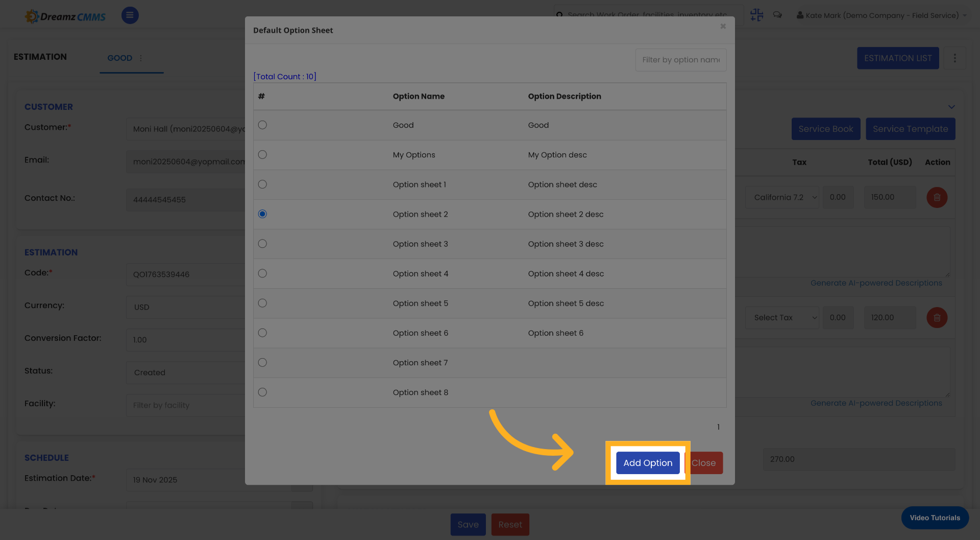Delete the 150.00 line item with trash icon

937,197
